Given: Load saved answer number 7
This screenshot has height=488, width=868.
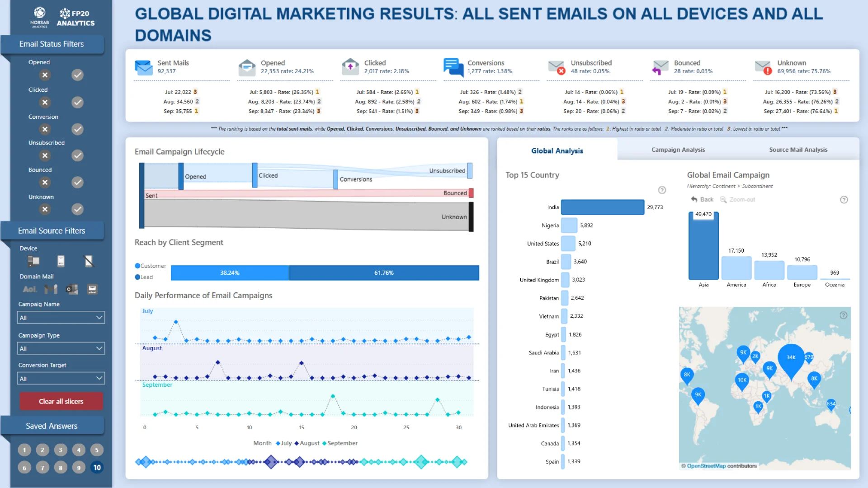Looking at the screenshot, I should (x=42, y=468).
